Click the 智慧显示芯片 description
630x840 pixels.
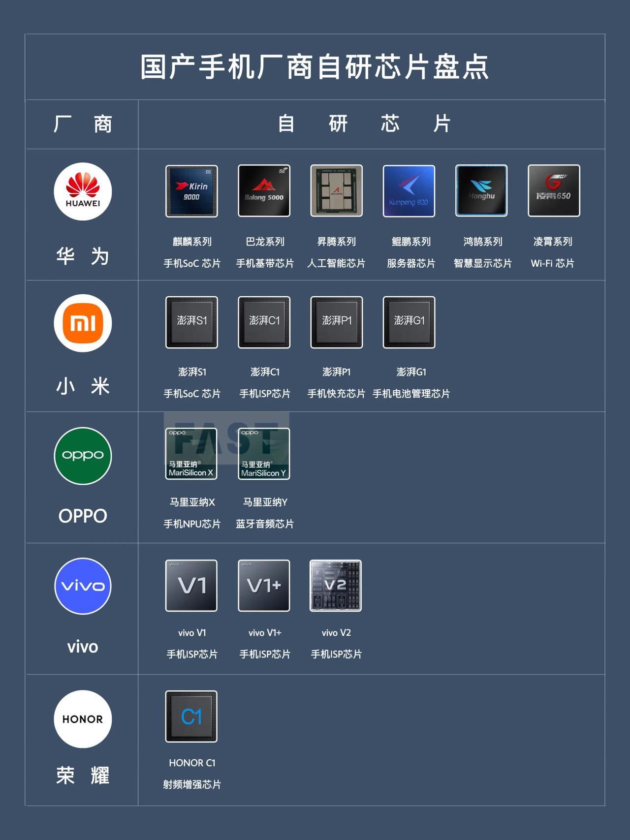point(483,263)
